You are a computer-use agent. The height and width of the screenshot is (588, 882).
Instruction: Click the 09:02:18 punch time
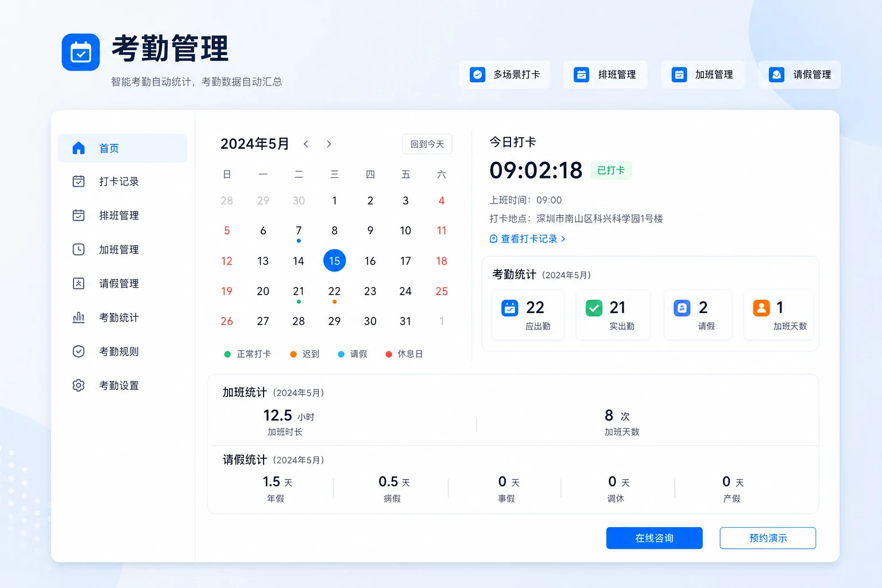click(x=536, y=171)
